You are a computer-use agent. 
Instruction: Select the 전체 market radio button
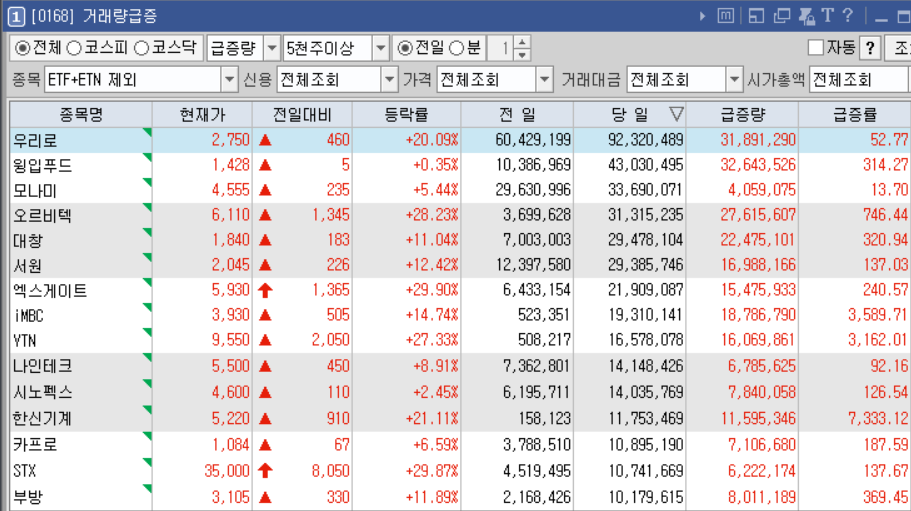coord(23,48)
